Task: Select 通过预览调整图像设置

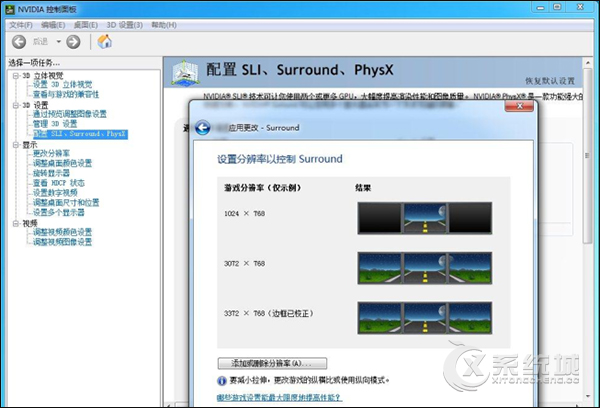Action: pyautogui.click(x=70, y=114)
